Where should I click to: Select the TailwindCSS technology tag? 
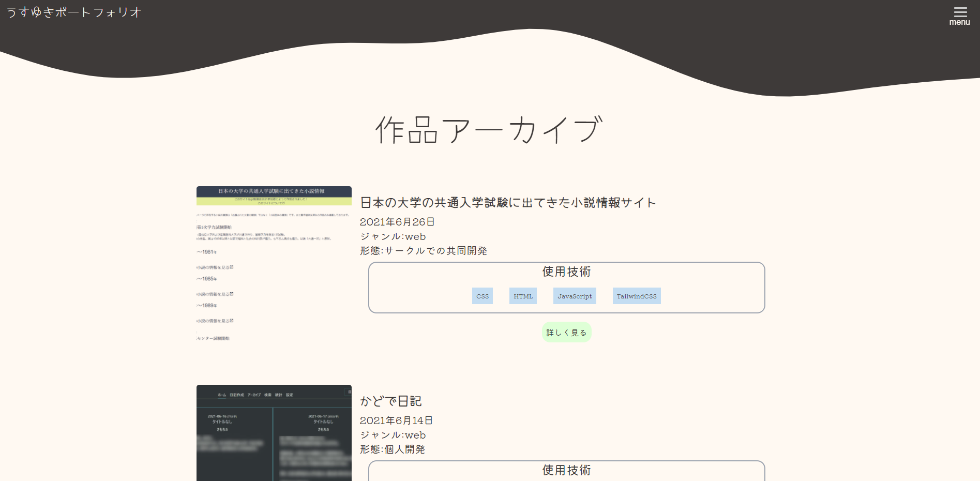[637, 296]
